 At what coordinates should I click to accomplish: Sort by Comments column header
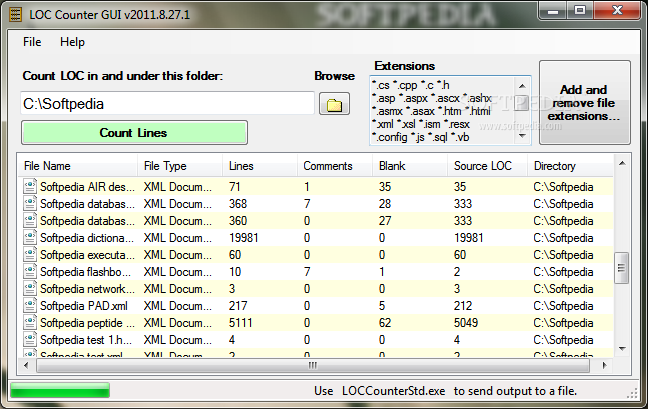pos(335,166)
